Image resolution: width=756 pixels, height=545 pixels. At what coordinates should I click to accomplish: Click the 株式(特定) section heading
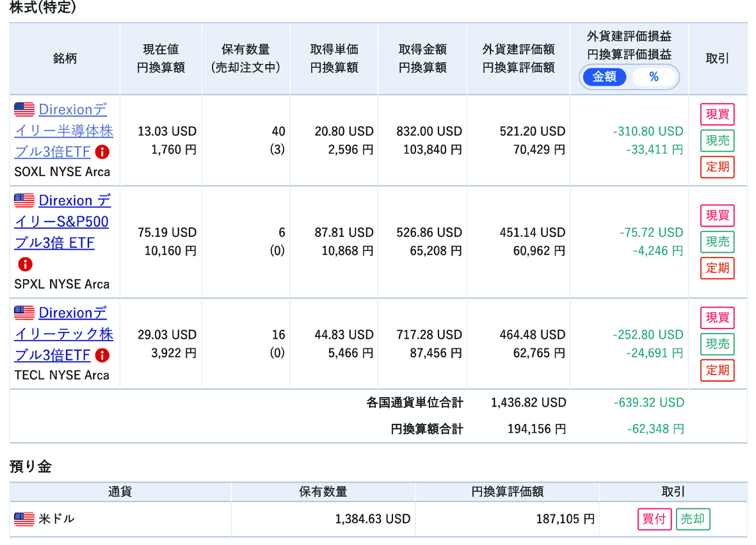(43, 7)
